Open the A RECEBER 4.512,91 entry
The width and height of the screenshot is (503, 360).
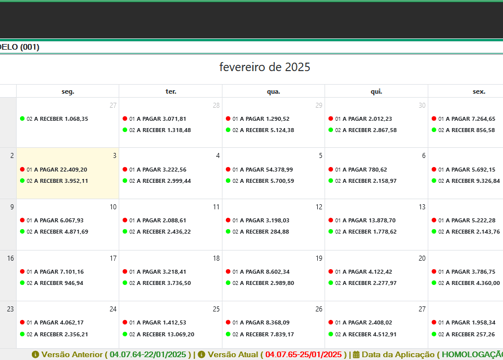[x=362, y=334]
